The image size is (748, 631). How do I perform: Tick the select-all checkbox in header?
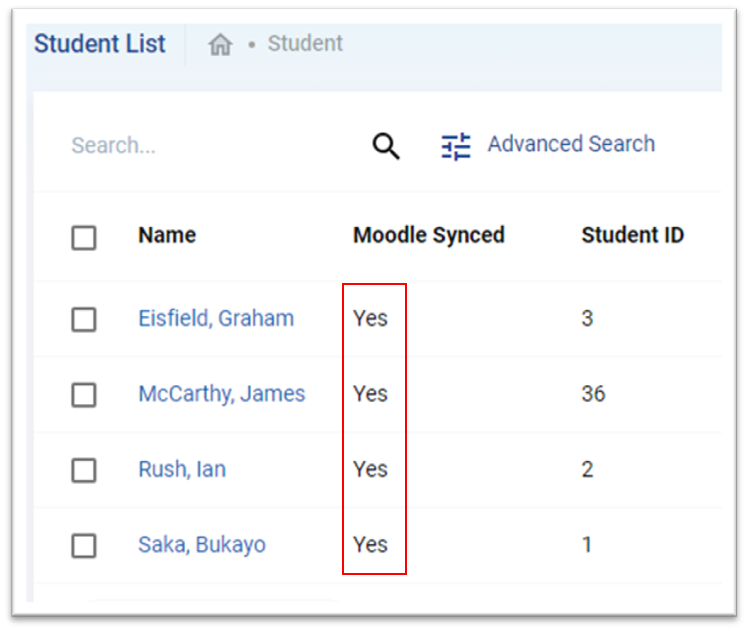pos(84,238)
